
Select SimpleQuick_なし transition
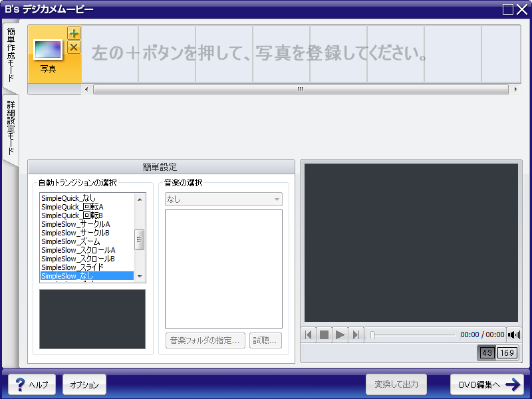pos(87,198)
